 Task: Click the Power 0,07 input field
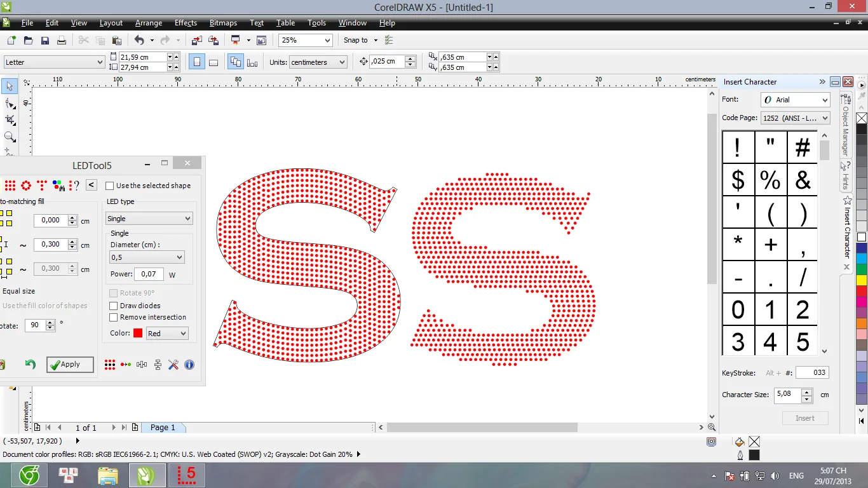(149, 274)
